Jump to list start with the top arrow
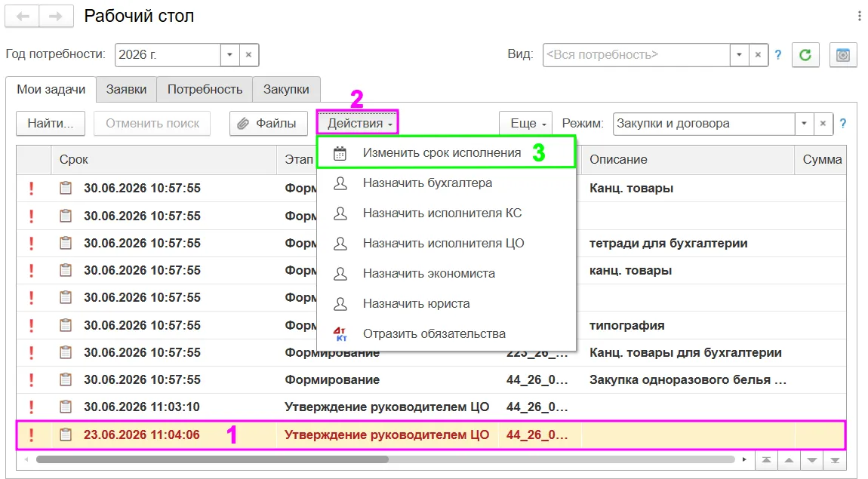 pyautogui.click(x=766, y=459)
